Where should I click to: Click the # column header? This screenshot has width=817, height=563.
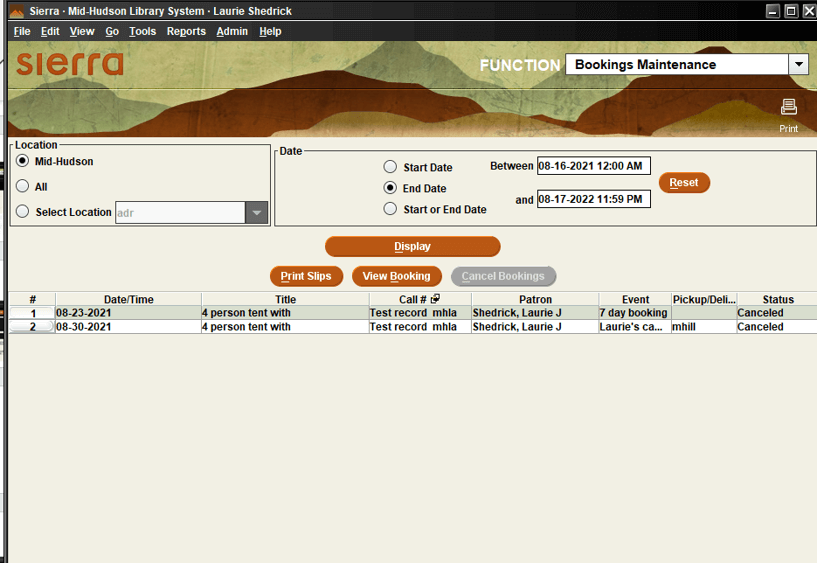tap(32, 299)
